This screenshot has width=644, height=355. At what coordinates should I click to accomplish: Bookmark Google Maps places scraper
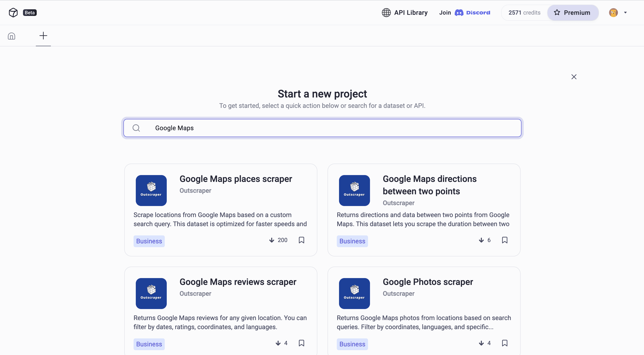click(x=301, y=240)
